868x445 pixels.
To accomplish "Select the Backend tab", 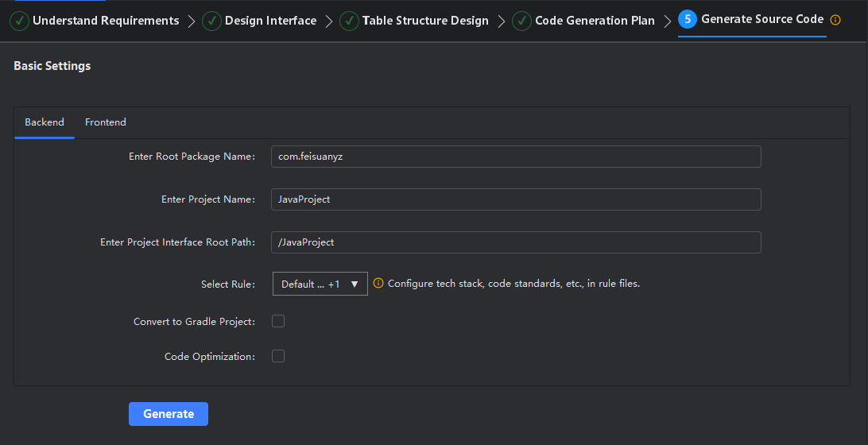I will point(45,122).
